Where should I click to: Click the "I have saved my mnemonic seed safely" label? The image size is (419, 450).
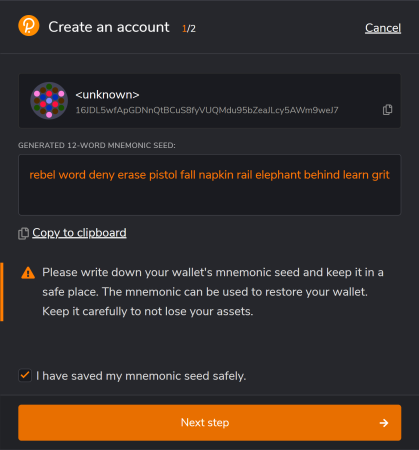click(141, 376)
